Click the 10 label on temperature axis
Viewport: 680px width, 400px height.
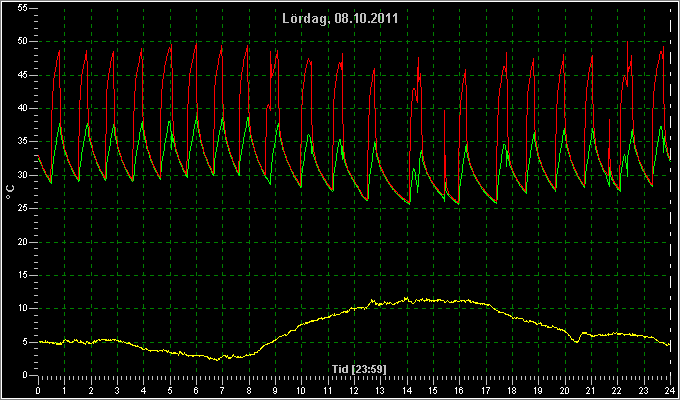point(23,308)
